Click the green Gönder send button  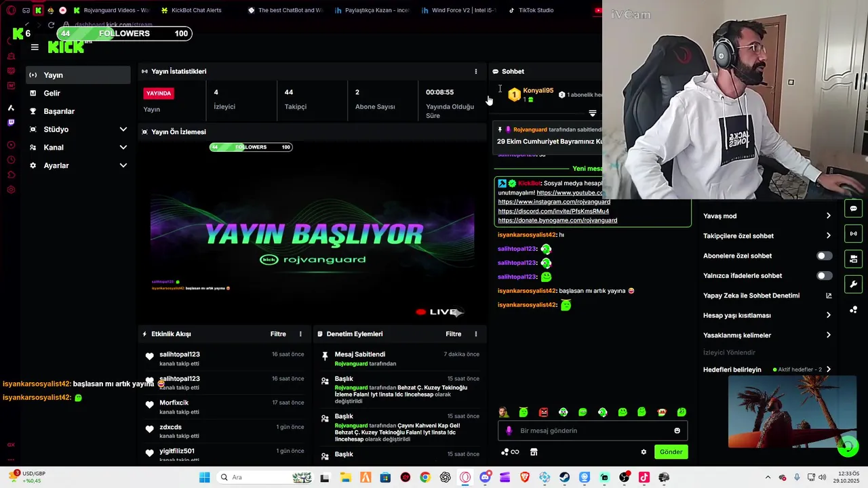coord(671,452)
